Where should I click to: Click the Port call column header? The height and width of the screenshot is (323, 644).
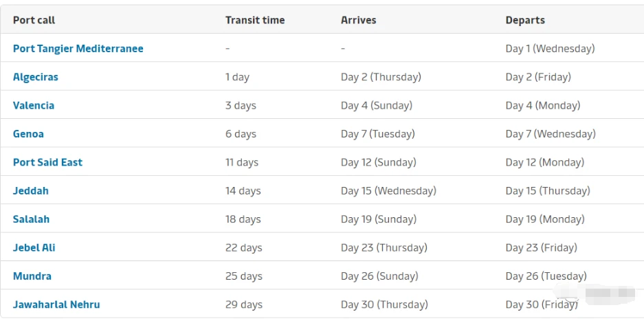[34, 20]
